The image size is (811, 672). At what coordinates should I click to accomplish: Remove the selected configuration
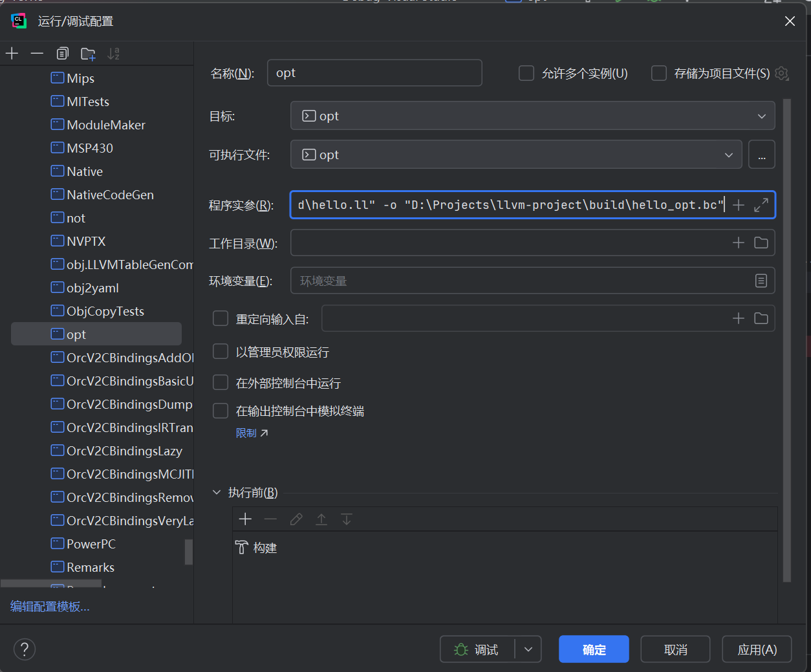point(37,54)
